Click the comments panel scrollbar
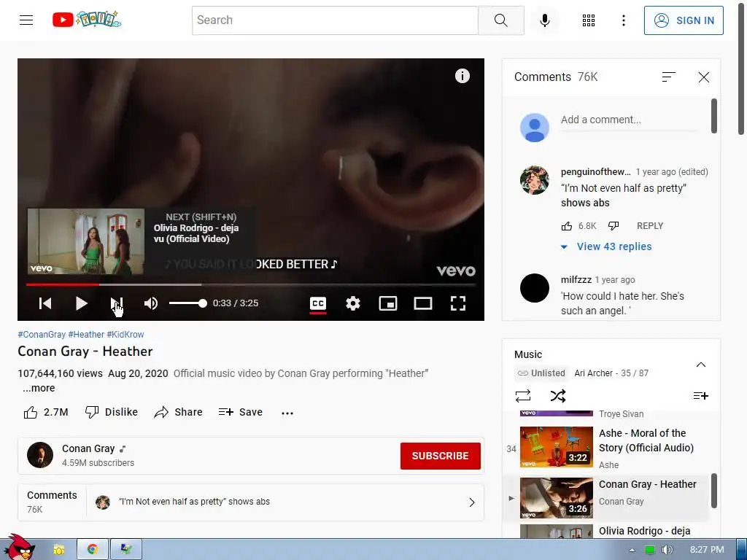The width and height of the screenshot is (747, 560). click(x=713, y=116)
